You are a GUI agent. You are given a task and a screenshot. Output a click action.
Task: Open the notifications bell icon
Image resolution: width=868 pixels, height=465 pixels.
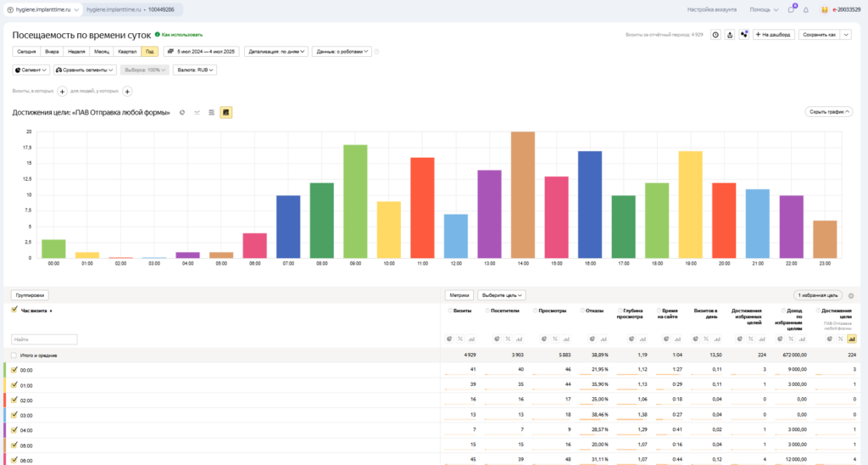coord(805,10)
